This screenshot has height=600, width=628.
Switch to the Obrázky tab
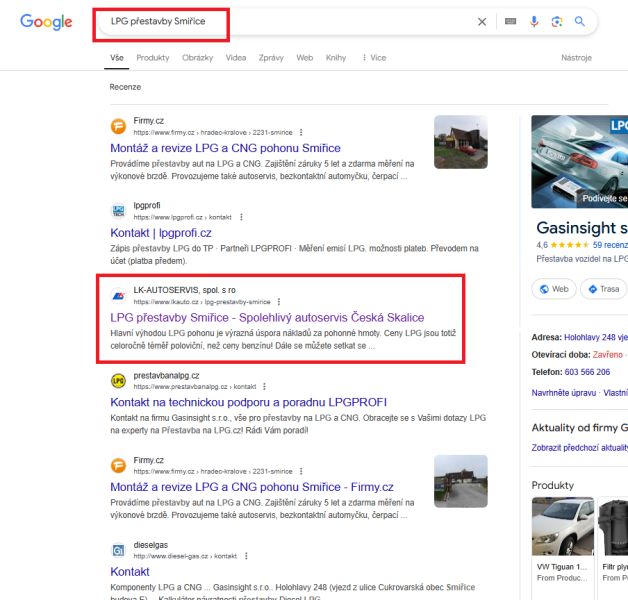click(197, 58)
